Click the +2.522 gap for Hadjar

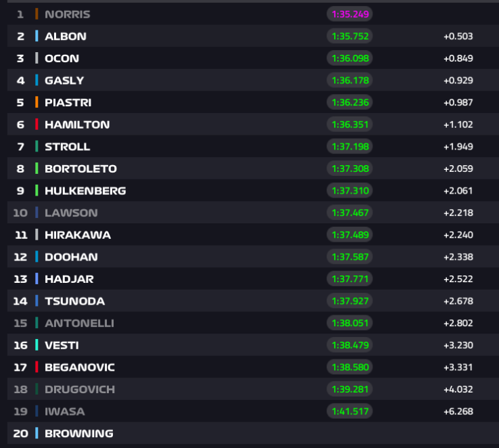pos(458,279)
